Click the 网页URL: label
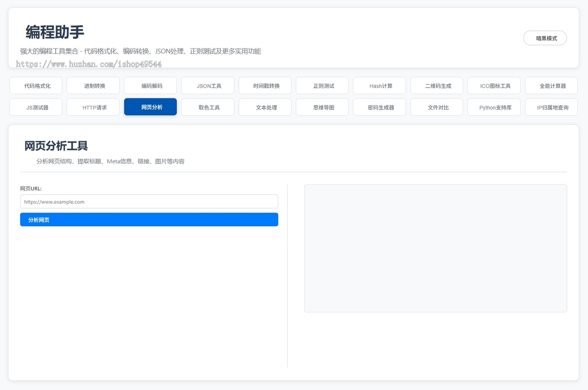This screenshot has width=588, height=390. (31, 188)
